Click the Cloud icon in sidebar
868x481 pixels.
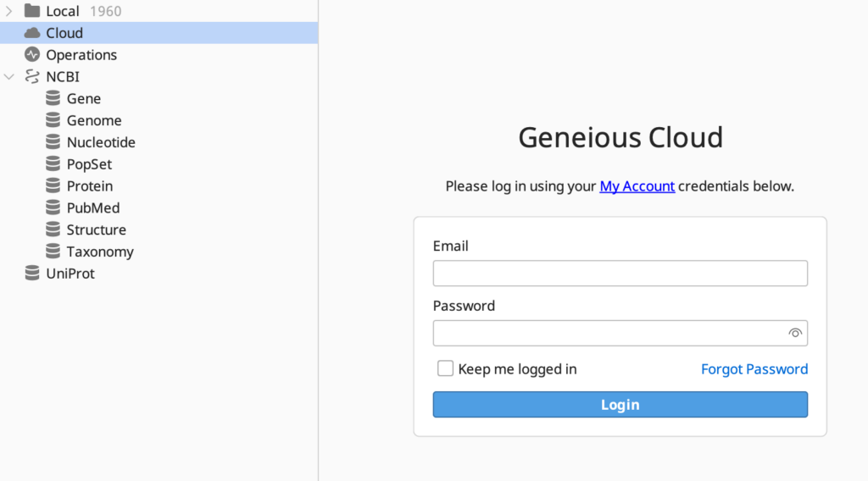pyautogui.click(x=32, y=33)
